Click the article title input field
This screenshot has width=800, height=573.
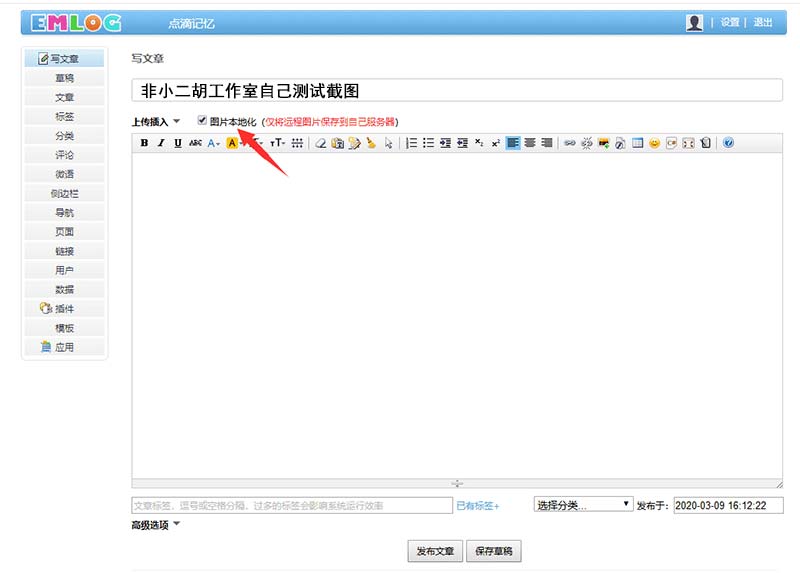point(457,90)
